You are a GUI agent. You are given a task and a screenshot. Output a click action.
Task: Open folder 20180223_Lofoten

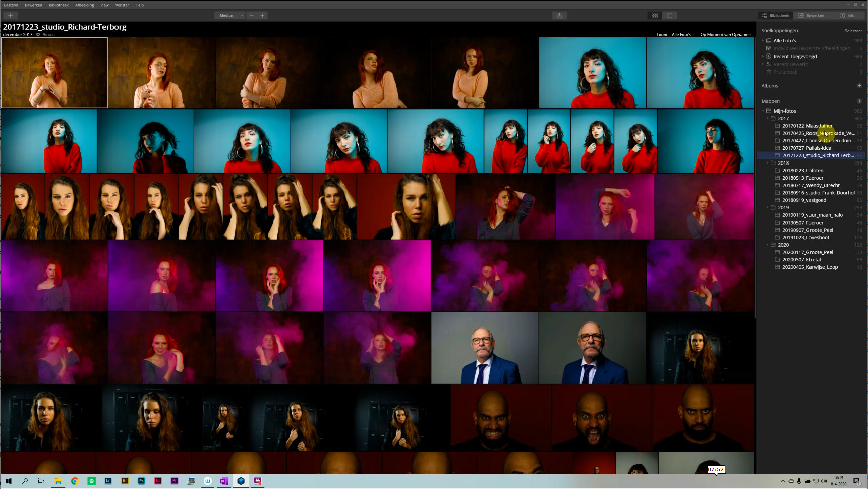(802, 171)
